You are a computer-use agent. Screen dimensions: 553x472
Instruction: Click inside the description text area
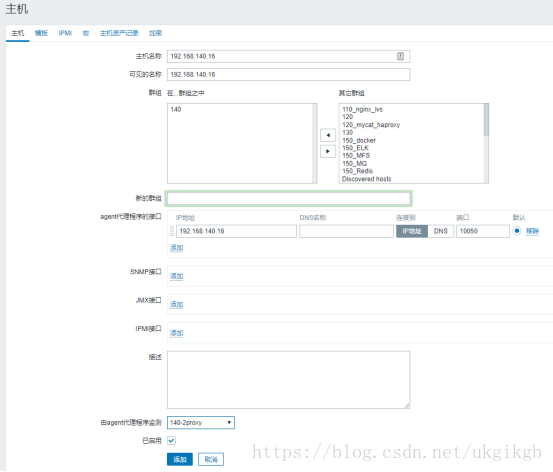click(x=288, y=380)
